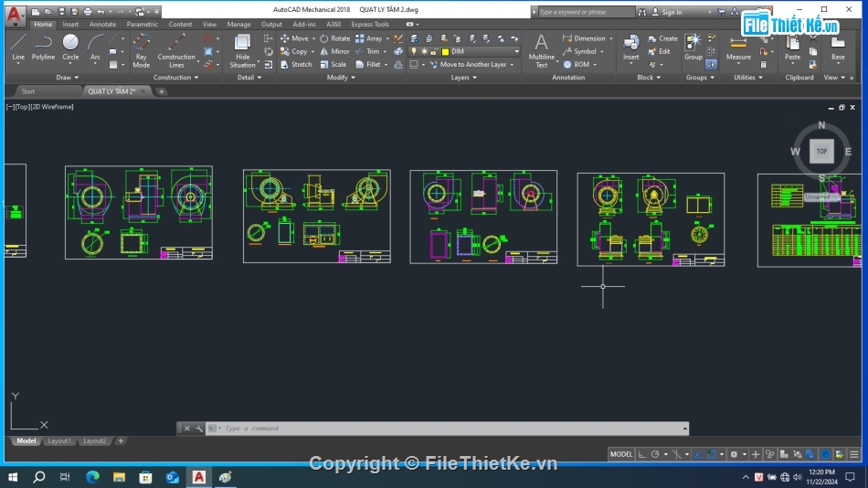Use the Move command
868x488 pixels.
[x=294, y=38]
